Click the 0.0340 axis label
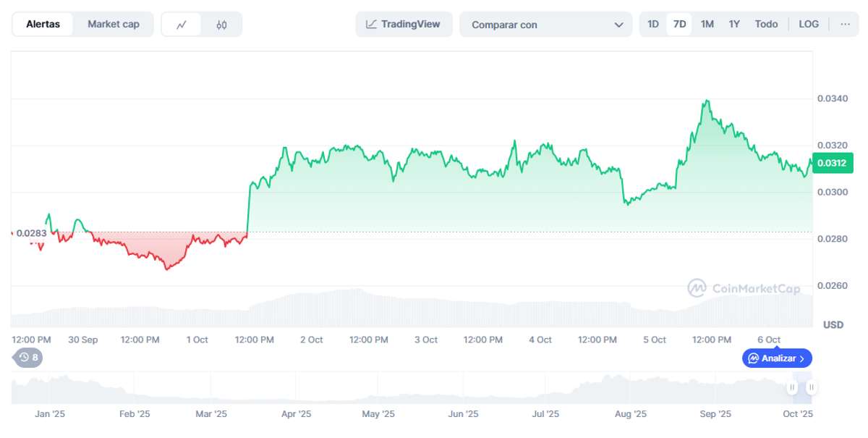 tap(832, 98)
